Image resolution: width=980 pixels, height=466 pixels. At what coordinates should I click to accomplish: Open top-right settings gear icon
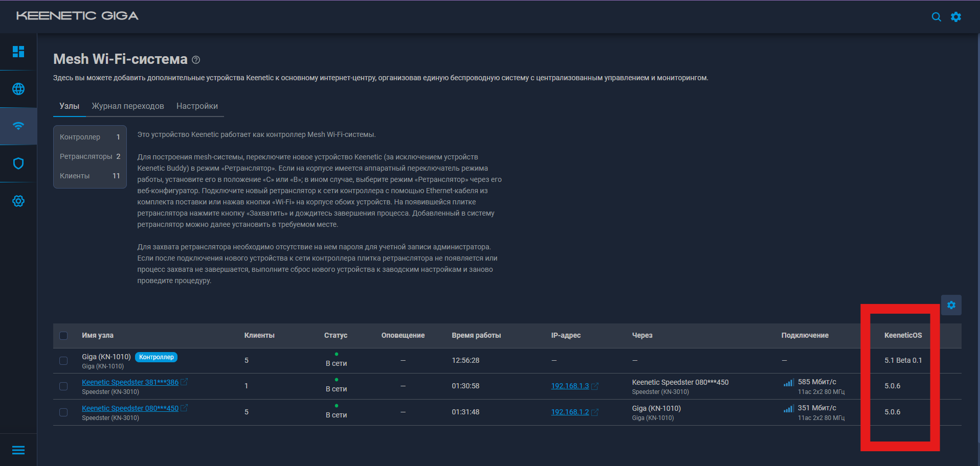pyautogui.click(x=955, y=17)
